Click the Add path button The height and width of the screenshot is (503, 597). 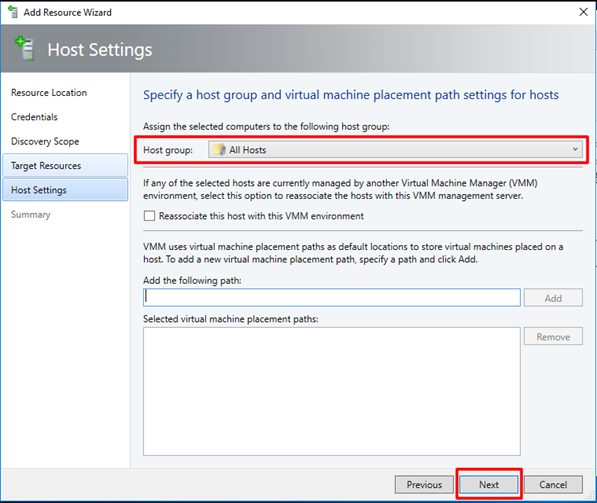[553, 298]
